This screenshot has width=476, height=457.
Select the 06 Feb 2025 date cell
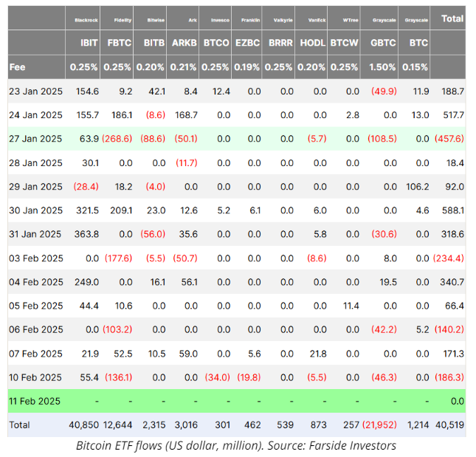(36, 329)
